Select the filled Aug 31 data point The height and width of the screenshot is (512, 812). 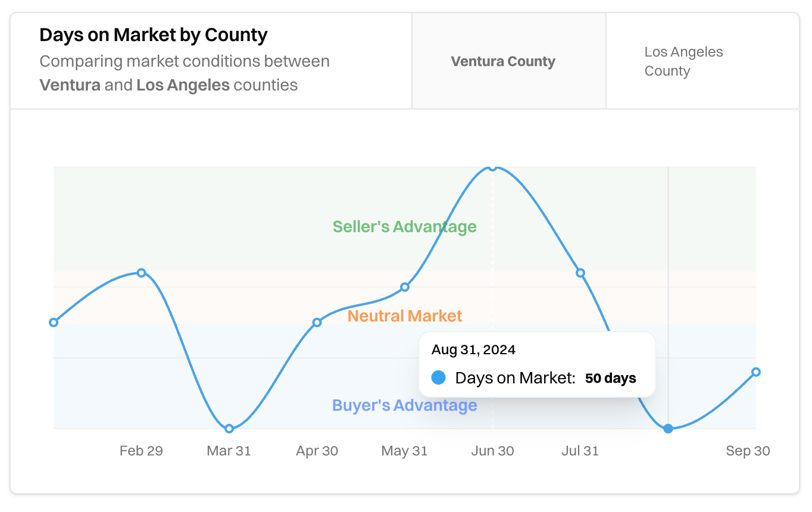pyautogui.click(x=669, y=427)
